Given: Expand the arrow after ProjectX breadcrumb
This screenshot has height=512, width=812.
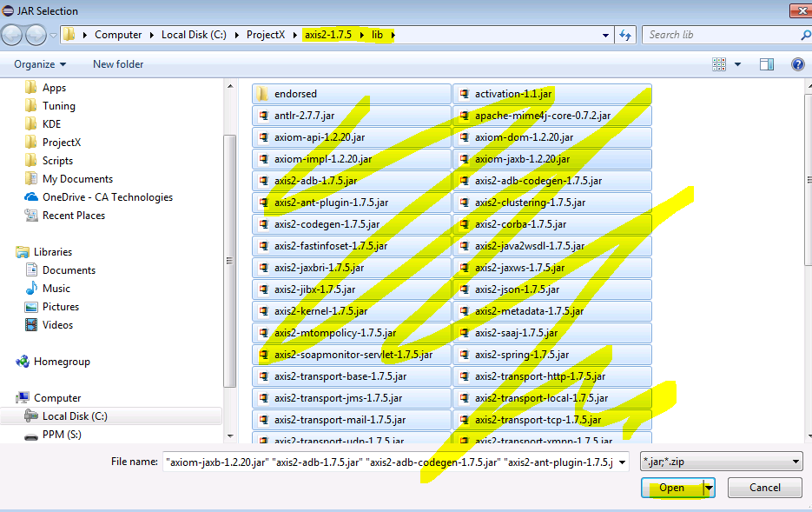Looking at the screenshot, I should pos(294,35).
